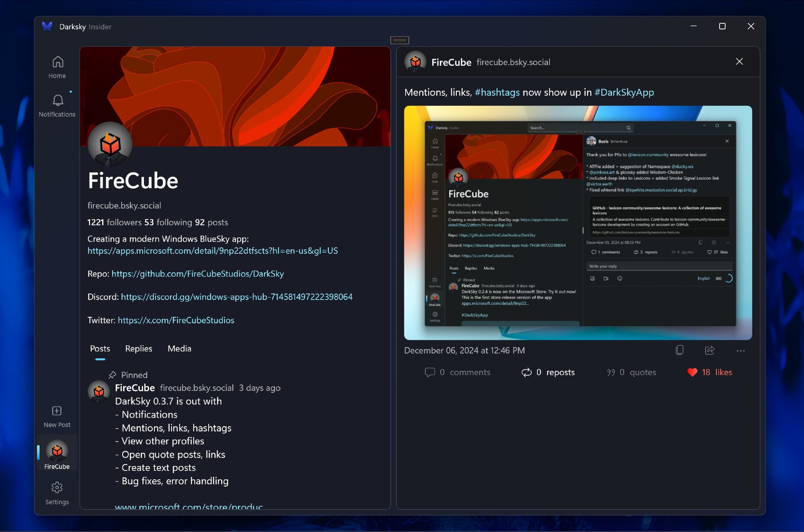
Task: Create a New Post from the sidebar
Action: coord(57,417)
